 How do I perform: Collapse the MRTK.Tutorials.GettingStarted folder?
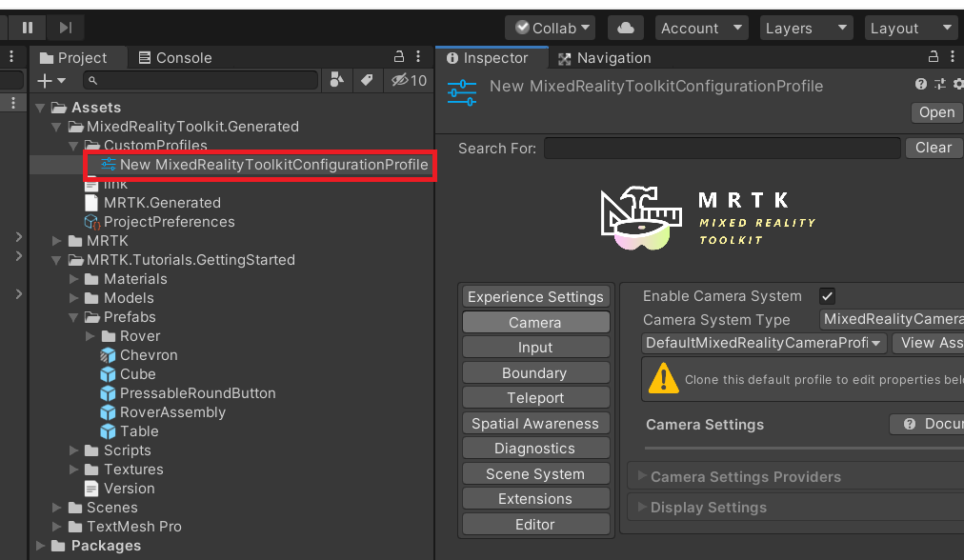click(x=56, y=260)
